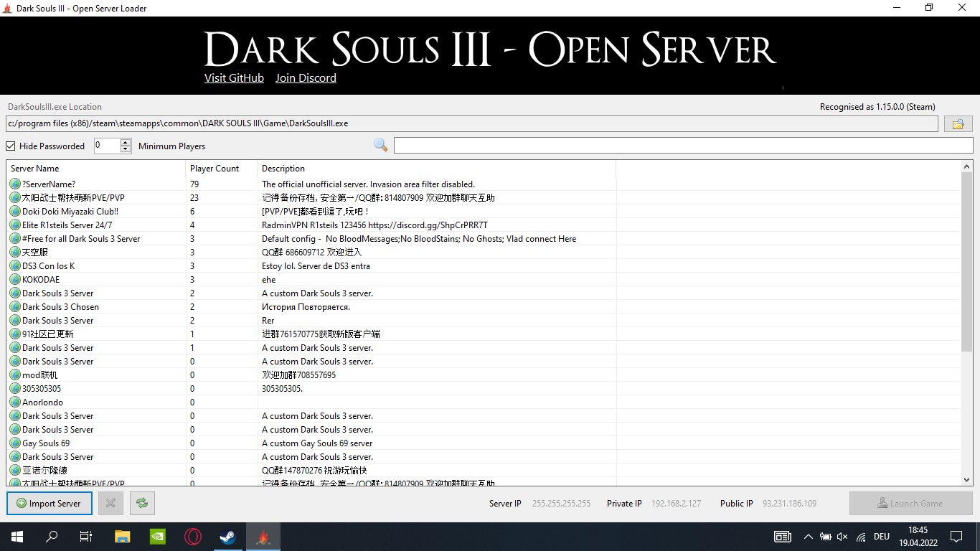This screenshot has height=551, width=980.
Task: Click the 'The official unofficial server' description
Action: coord(368,184)
